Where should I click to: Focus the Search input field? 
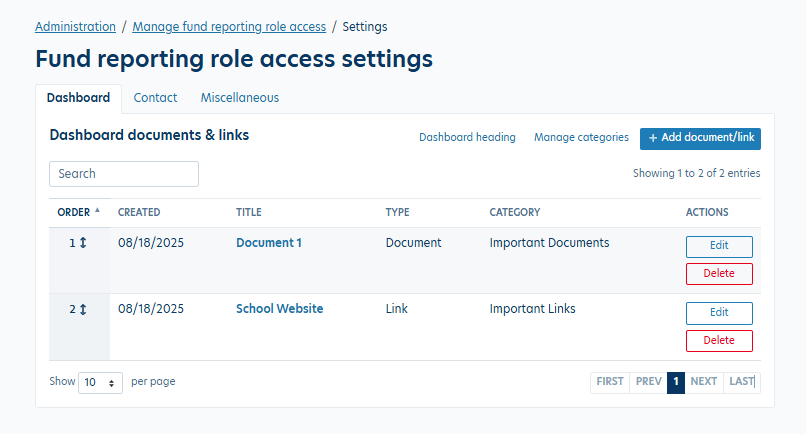coord(124,174)
